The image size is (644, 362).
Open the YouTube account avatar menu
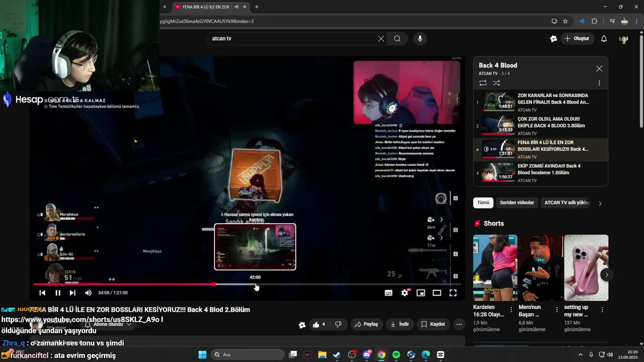tap(624, 39)
